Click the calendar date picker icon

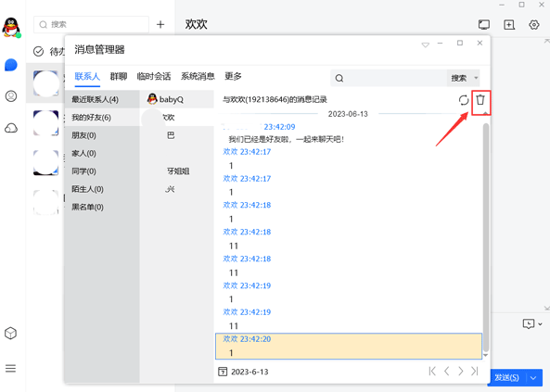coord(223,372)
